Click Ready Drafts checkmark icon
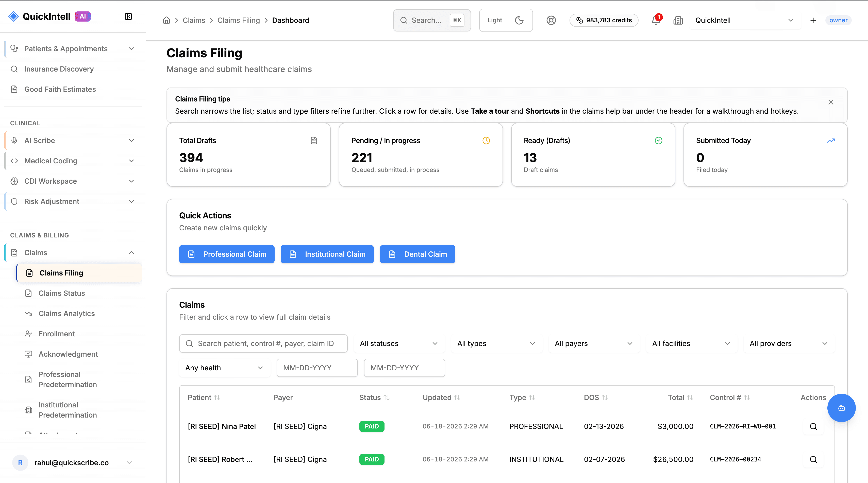This screenshot has height=483, width=868. tap(658, 141)
